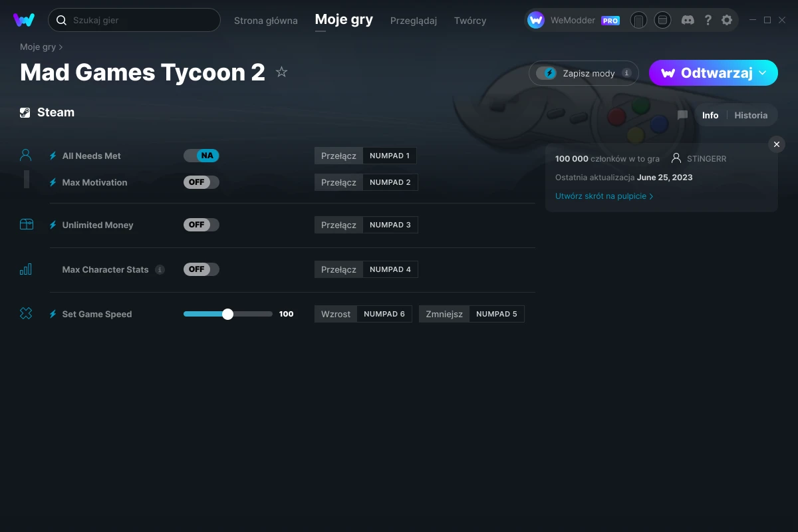The height and width of the screenshot is (532, 798).
Task: Favorite Mad Games Tycoon 2 with the star
Action: coord(281,72)
